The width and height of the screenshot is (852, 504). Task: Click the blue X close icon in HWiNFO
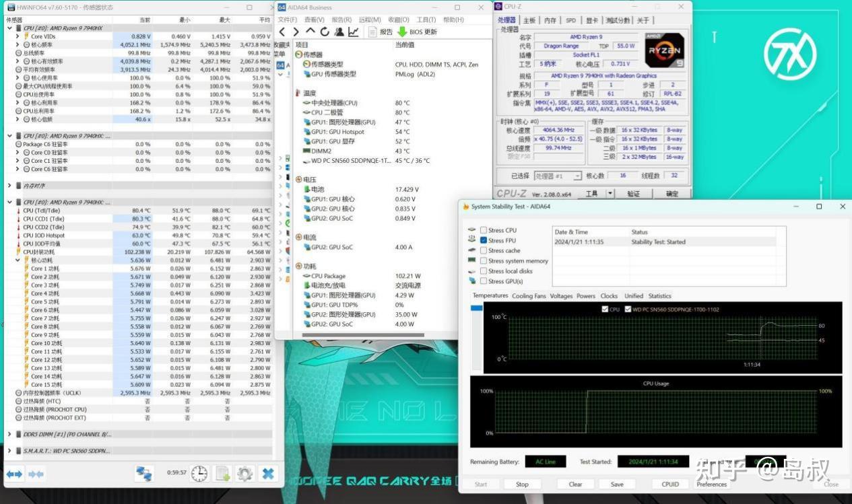click(267, 474)
